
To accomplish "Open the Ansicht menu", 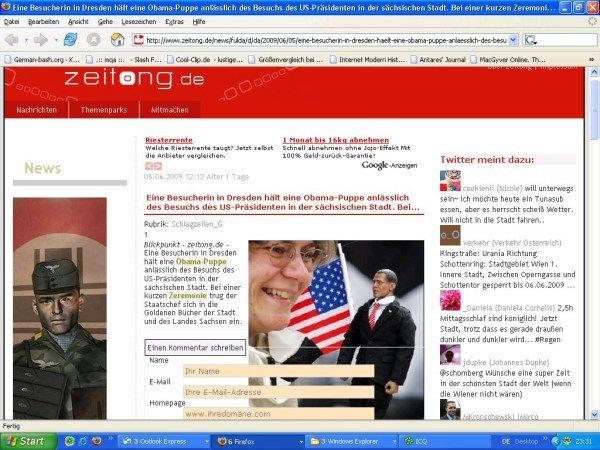I will pyautogui.click(x=78, y=22).
